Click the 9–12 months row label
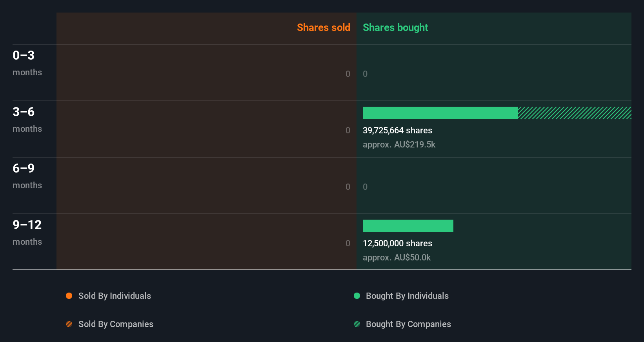Image resolution: width=644 pixels, height=342 pixels. 27,232
